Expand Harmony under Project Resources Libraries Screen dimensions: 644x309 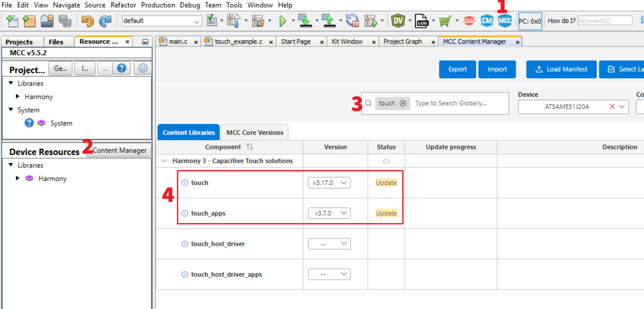point(17,96)
